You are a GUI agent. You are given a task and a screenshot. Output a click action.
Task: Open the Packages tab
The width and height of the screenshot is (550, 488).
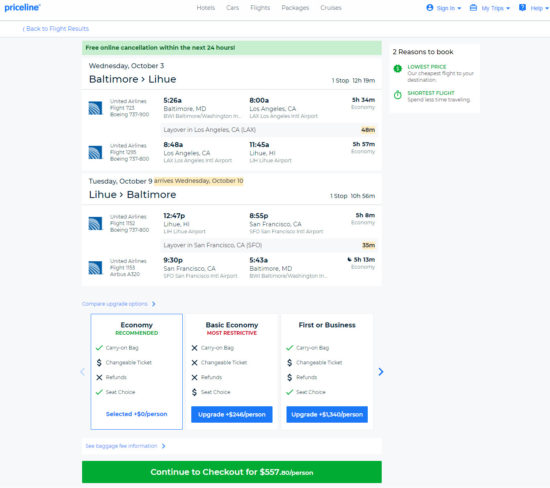[295, 8]
